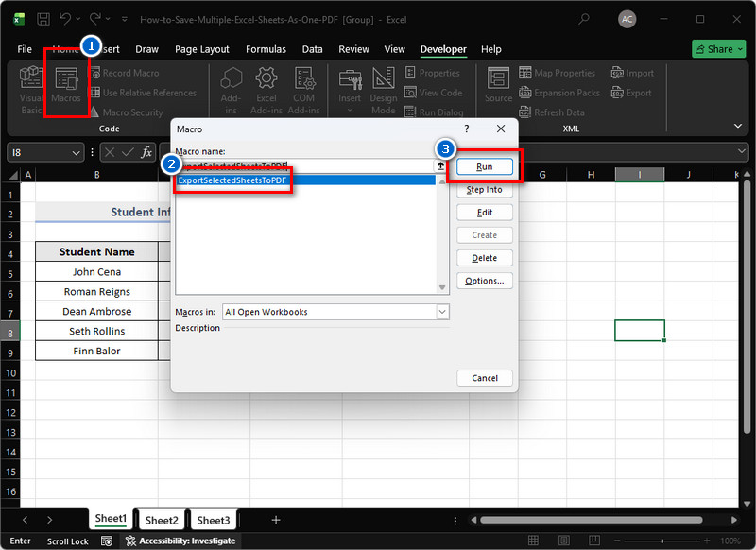This screenshot has height=550, width=756.
Task: Switch to the Formulas tab
Action: click(x=266, y=49)
